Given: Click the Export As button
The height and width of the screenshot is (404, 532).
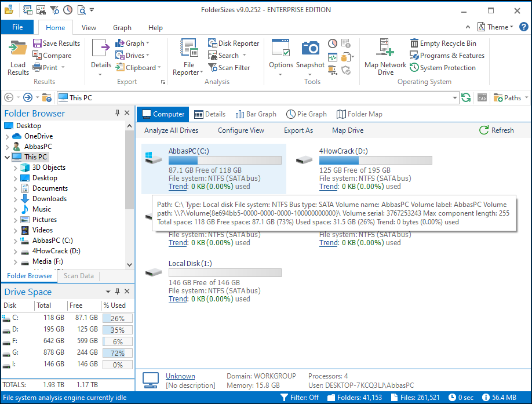Looking at the screenshot, I should (x=298, y=130).
